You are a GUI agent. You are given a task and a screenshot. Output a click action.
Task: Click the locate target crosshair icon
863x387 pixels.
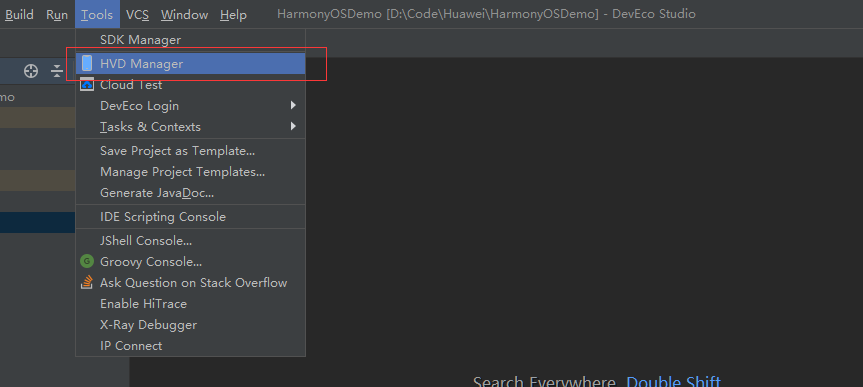click(x=31, y=71)
